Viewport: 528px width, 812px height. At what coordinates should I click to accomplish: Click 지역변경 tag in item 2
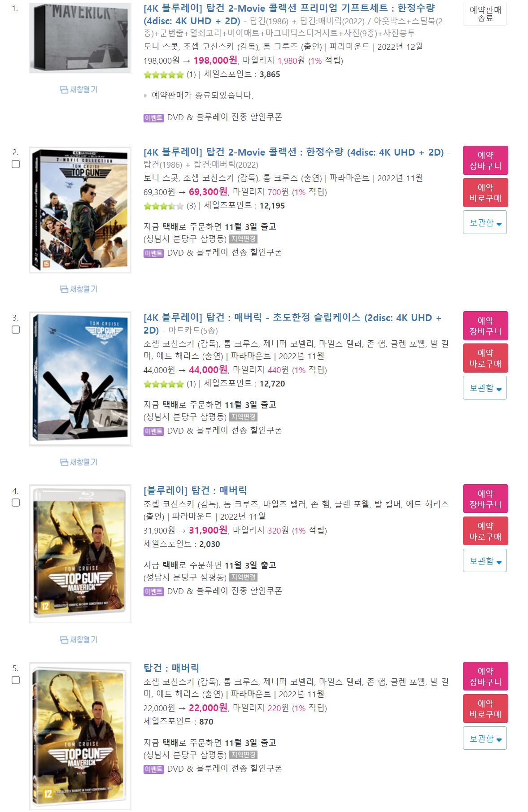243,239
